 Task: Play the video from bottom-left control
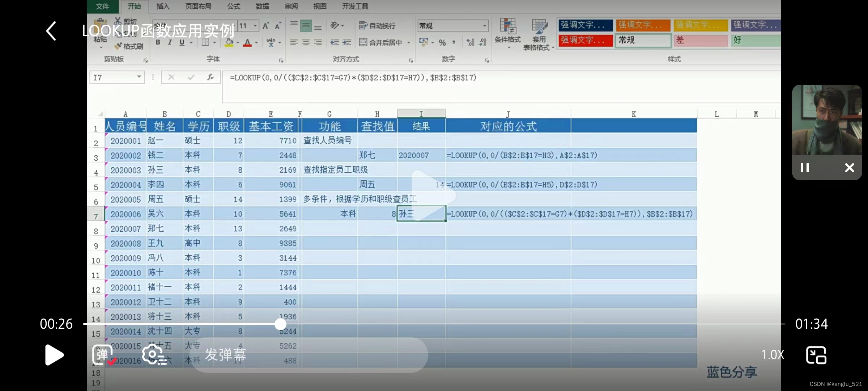(54, 355)
